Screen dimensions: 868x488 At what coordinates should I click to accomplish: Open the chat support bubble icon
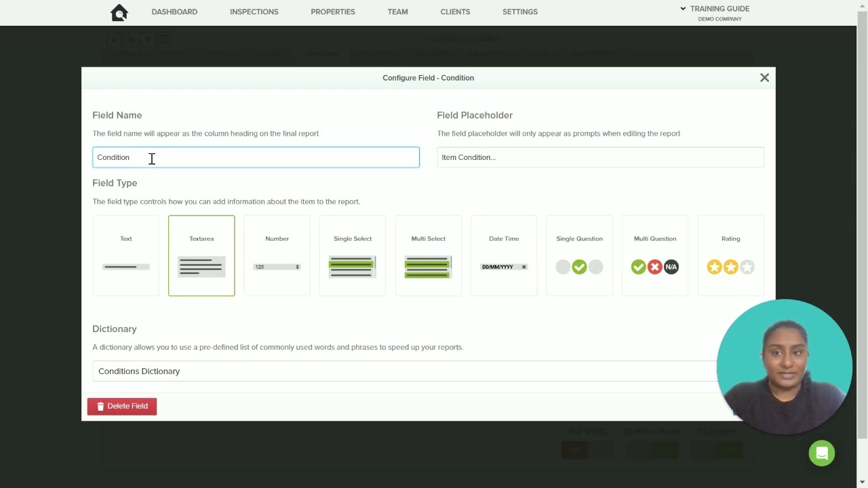click(822, 453)
